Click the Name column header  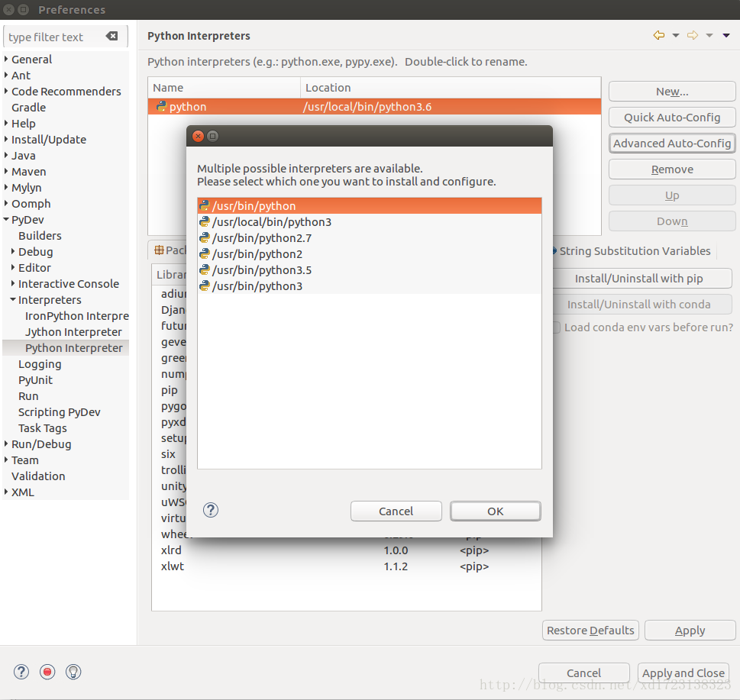[225, 88]
